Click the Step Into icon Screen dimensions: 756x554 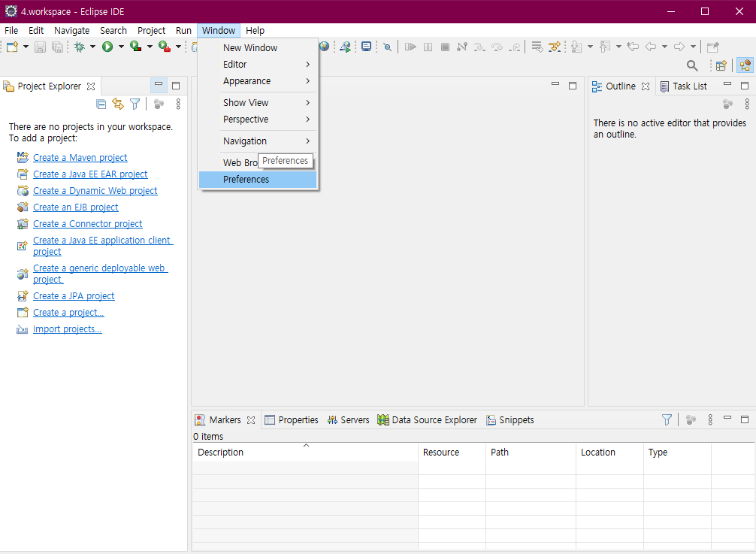click(479, 47)
